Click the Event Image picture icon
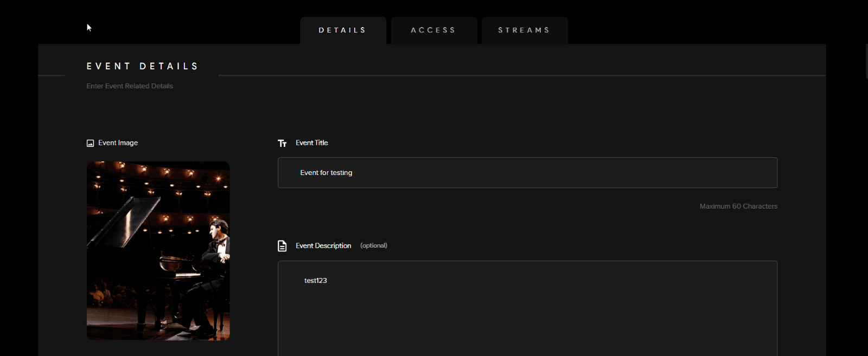Screen dimensions: 868x356 click(90, 143)
